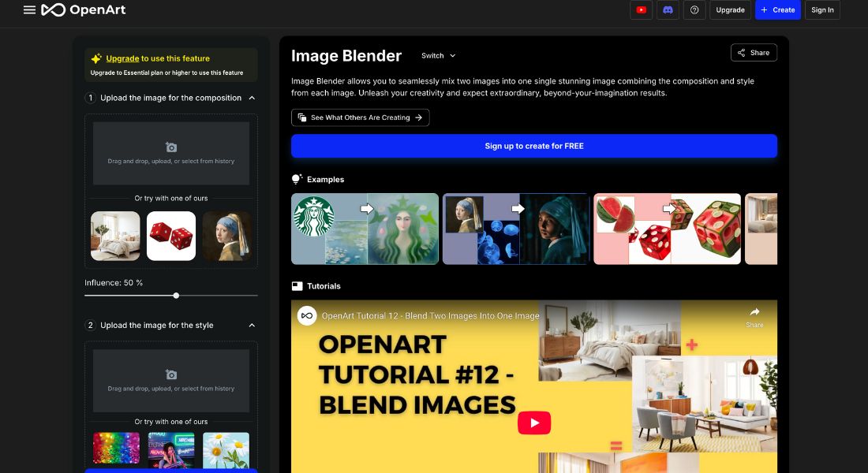Image resolution: width=868 pixels, height=473 pixels.
Task: Select the neon girl style sample
Action: coord(171,449)
